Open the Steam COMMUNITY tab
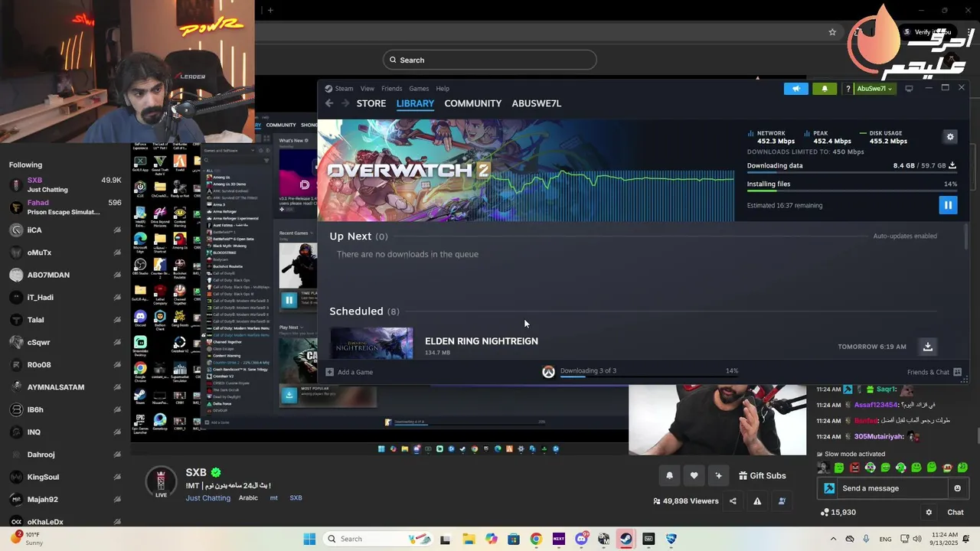 point(473,103)
